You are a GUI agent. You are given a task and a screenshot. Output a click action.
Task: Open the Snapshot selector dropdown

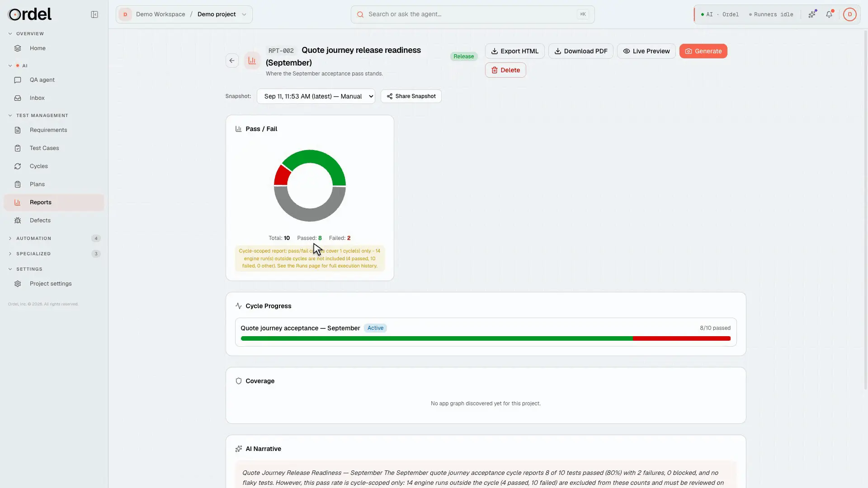(x=316, y=96)
